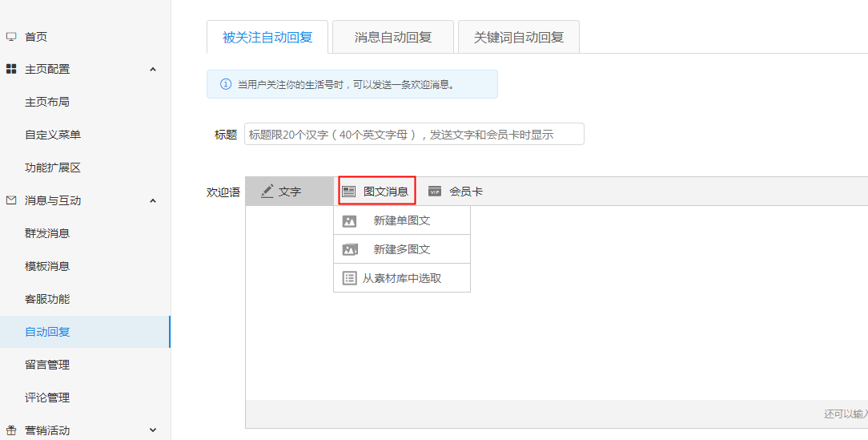Click the 首页 monitor icon in sidebar
This screenshot has height=440, width=868.
[11, 37]
